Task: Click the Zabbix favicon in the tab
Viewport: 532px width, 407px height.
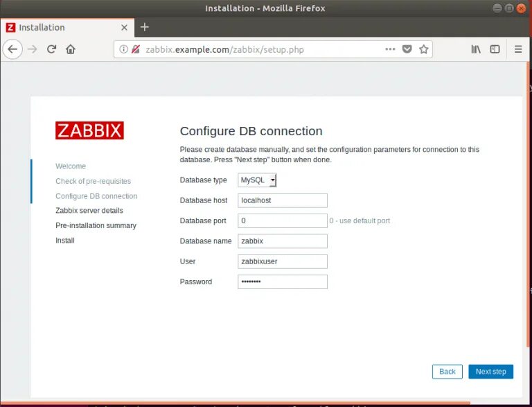Action: 10,28
